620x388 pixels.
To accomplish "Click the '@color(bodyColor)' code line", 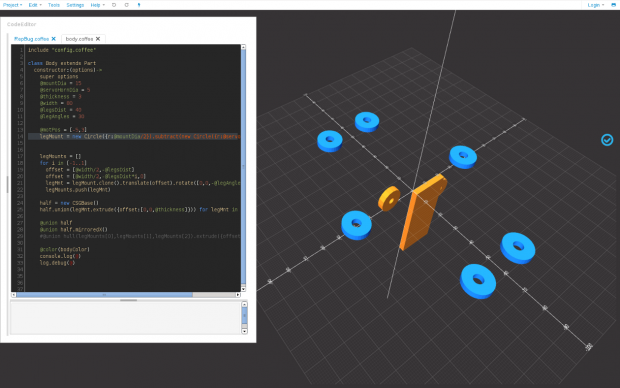I will [64, 250].
